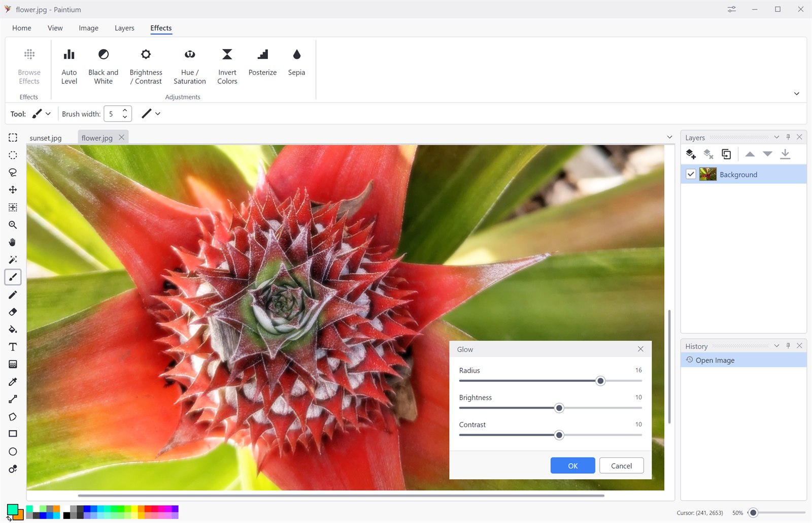Open the Tool selection dropdown
The width and height of the screenshot is (812, 523).
42,114
